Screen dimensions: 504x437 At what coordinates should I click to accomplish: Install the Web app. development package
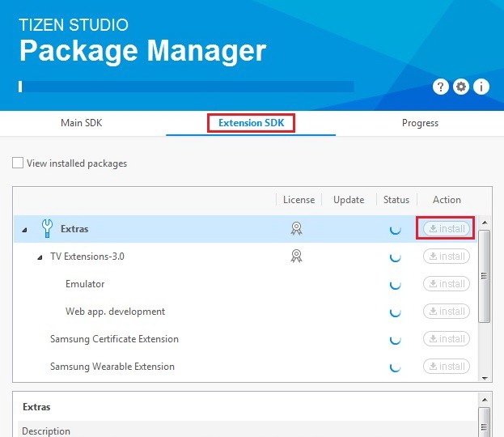point(446,312)
